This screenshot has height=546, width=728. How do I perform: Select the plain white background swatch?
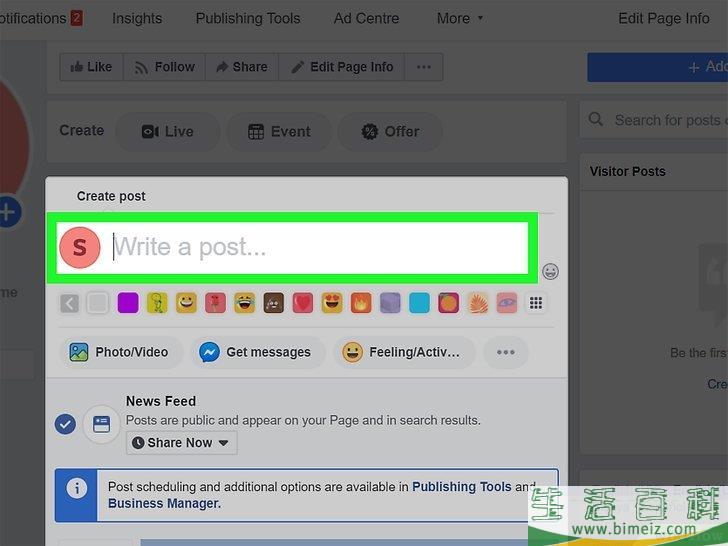click(x=98, y=303)
